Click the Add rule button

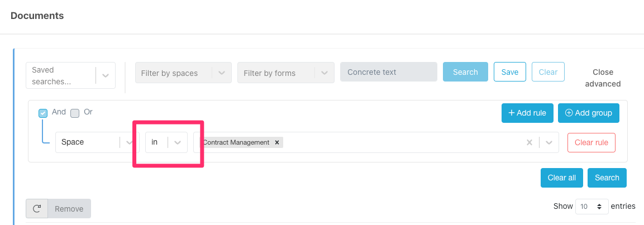[527, 113]
